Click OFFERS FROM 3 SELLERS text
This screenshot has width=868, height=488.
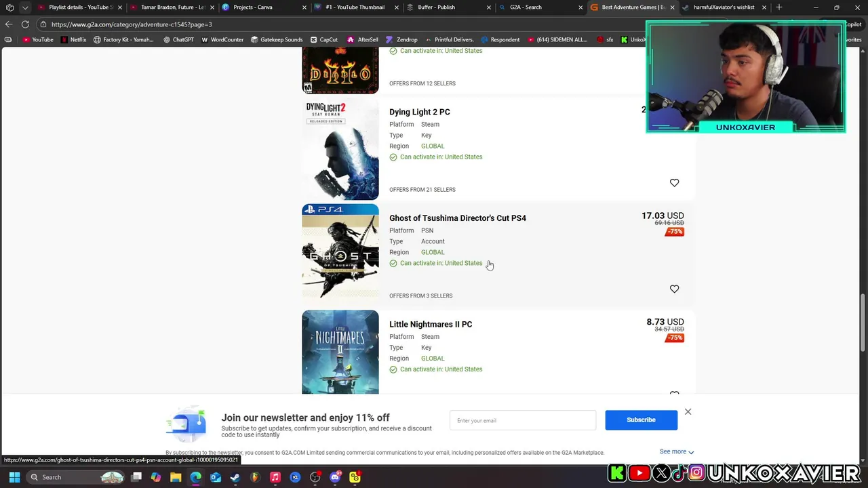click(420, 296)
